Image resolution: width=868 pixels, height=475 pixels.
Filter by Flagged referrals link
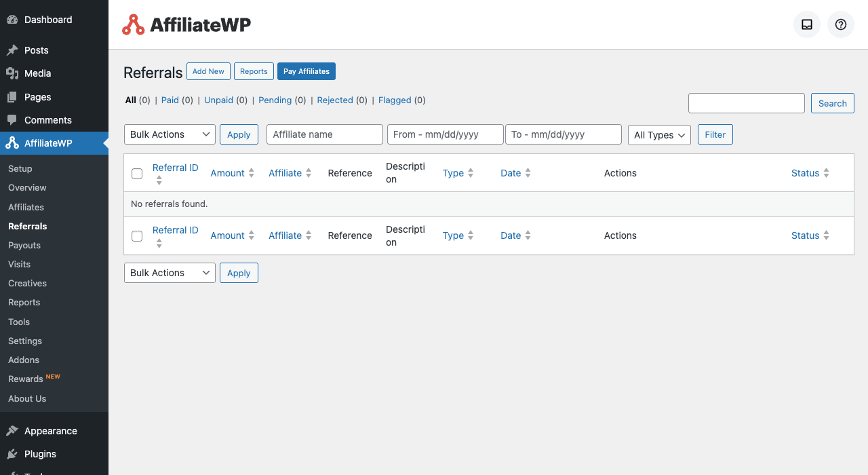coord(395,100)
